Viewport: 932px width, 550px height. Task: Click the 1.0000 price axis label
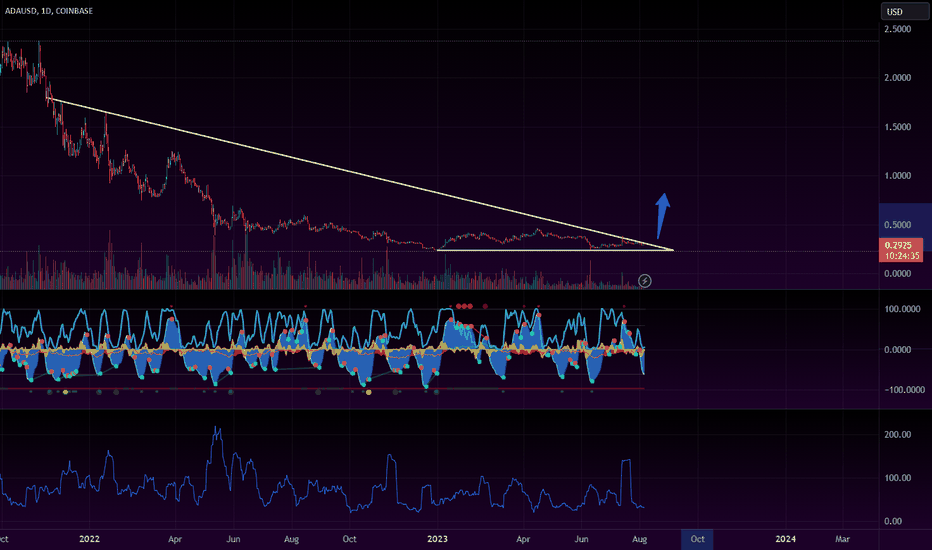[898, 176]
